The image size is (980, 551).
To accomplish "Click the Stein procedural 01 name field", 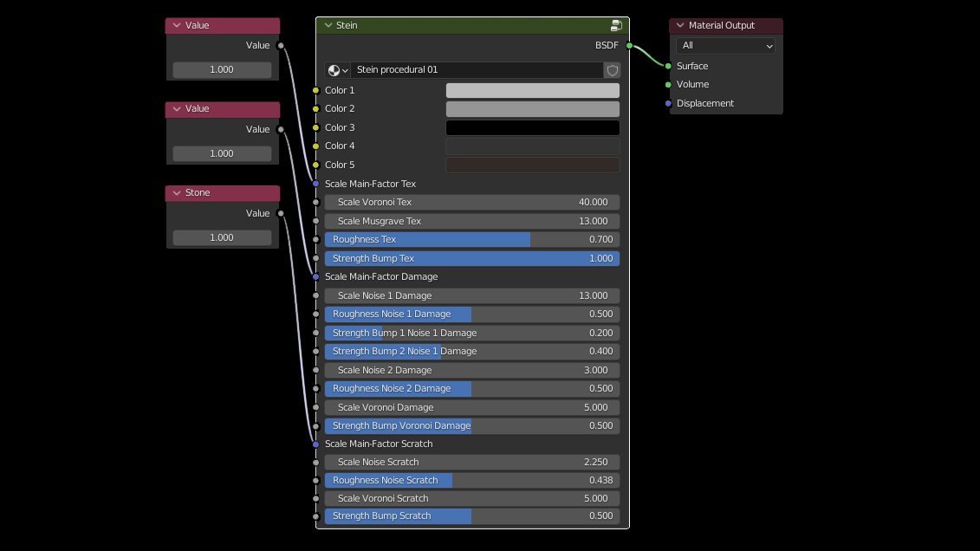I will (x=477, y=70).
